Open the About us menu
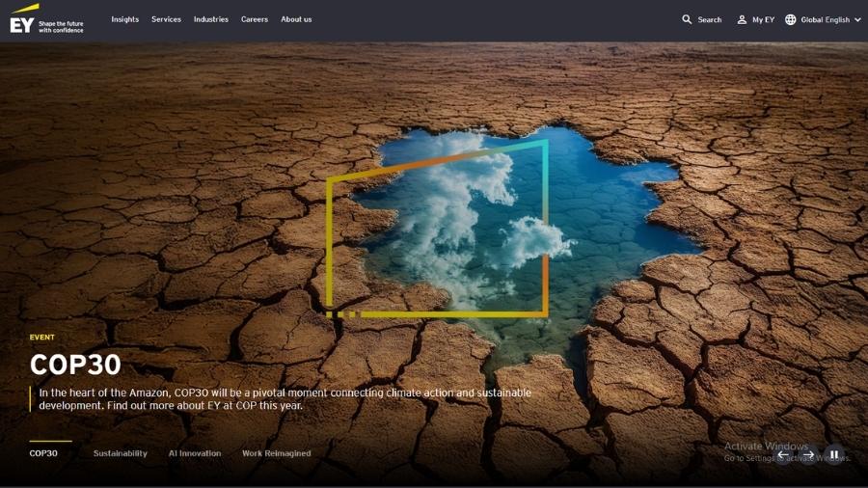Image resolution: width=868 pixels, height=488 pixels. click(296, 19)
